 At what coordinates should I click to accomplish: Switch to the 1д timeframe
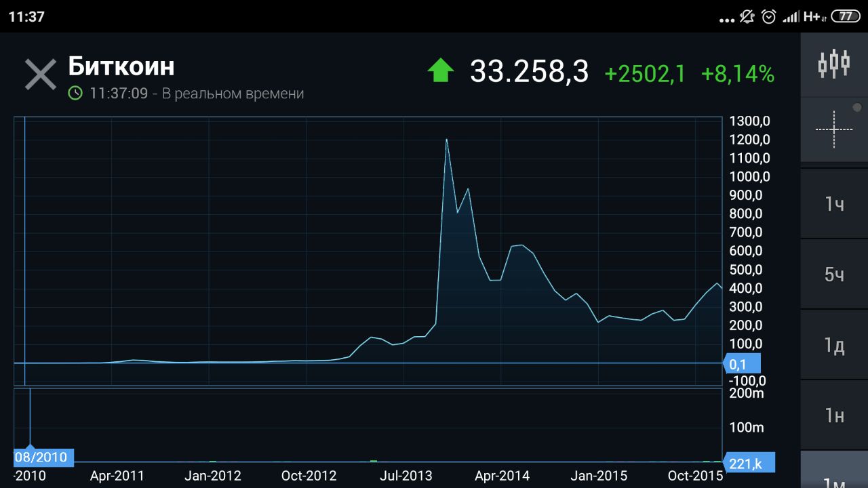pyautogui.click(x=834, y=345)
